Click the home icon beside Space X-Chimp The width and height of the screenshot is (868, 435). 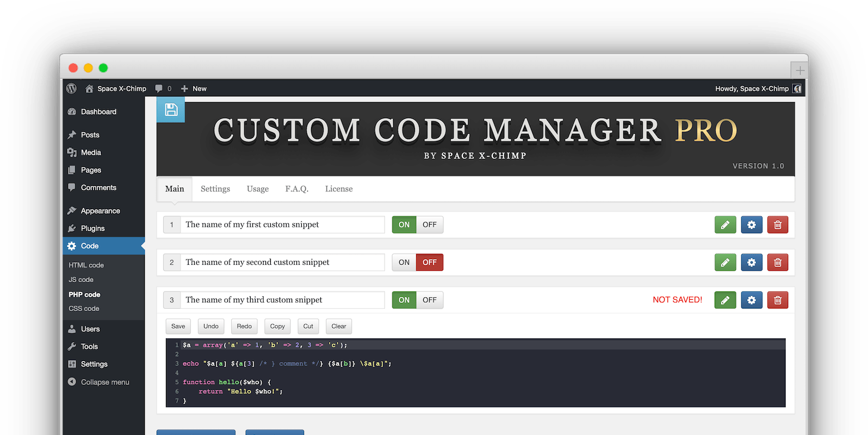pyautogui.click(x=89, y=89)
